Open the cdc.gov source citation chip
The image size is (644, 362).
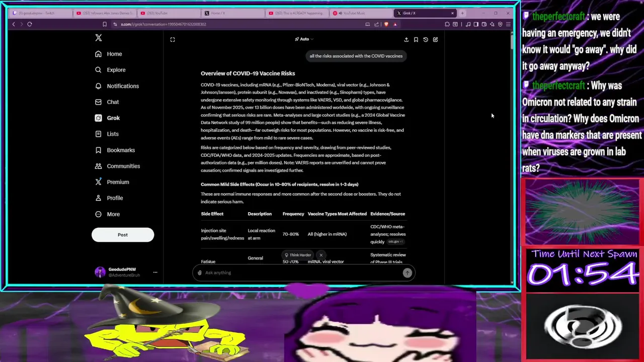(395, 242)
